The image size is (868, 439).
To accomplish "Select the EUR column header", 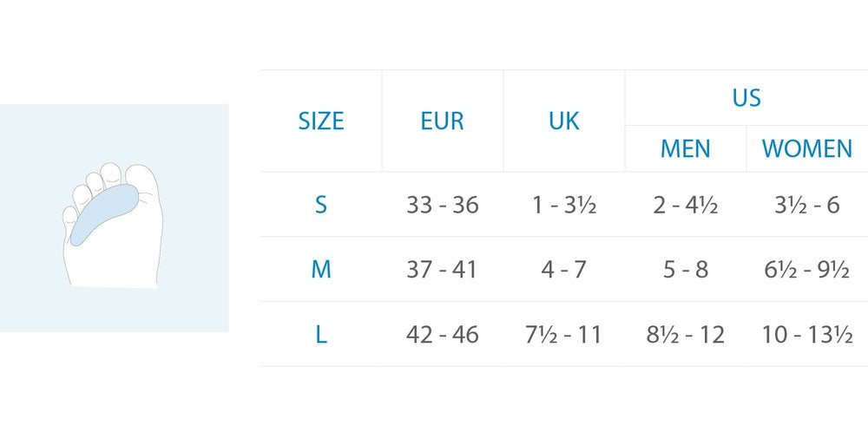I will coord(443,121).
